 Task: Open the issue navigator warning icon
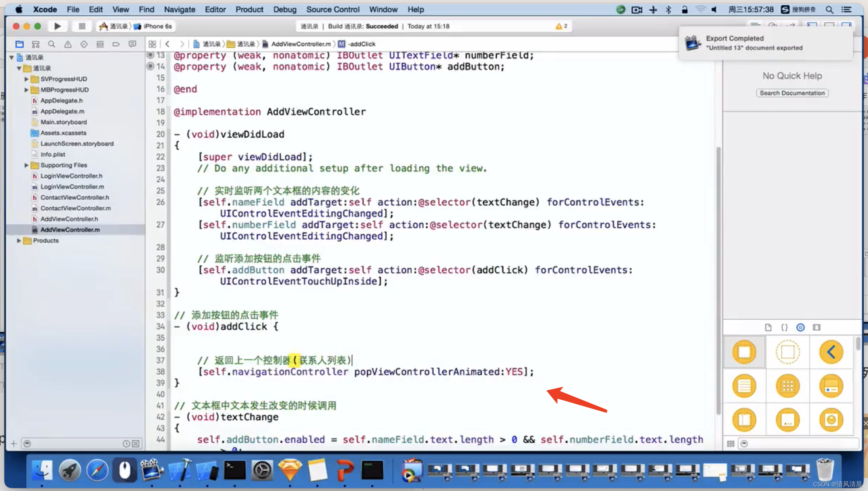pos(67,44)
